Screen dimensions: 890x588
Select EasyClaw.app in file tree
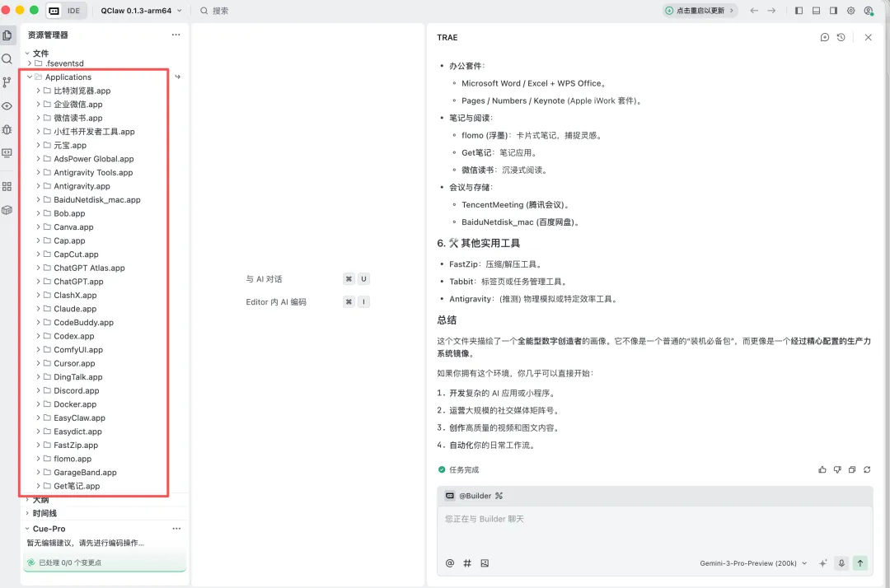click(x=79, y=418)
